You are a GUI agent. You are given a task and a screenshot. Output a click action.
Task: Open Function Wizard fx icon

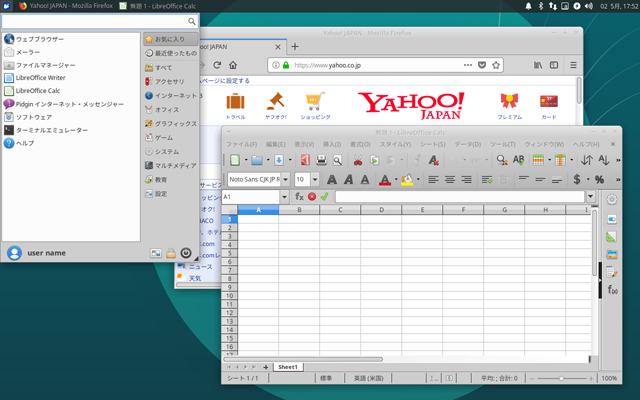point(299,197)
